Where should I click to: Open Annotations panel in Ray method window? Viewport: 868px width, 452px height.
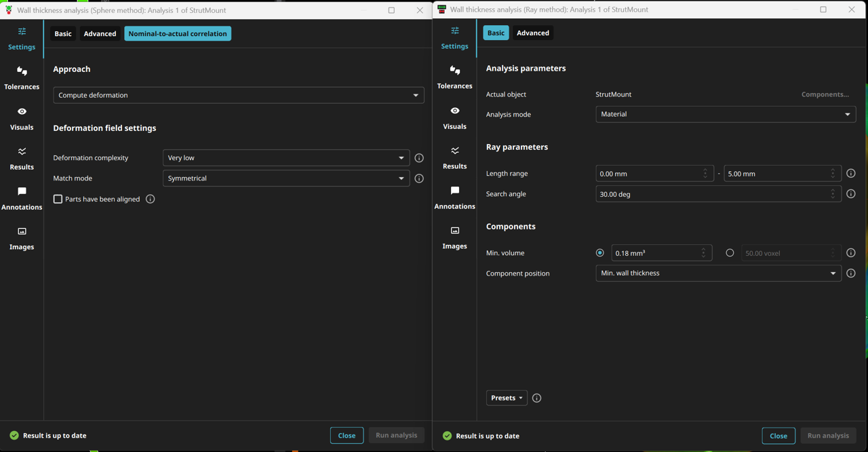tap(454, 197)
